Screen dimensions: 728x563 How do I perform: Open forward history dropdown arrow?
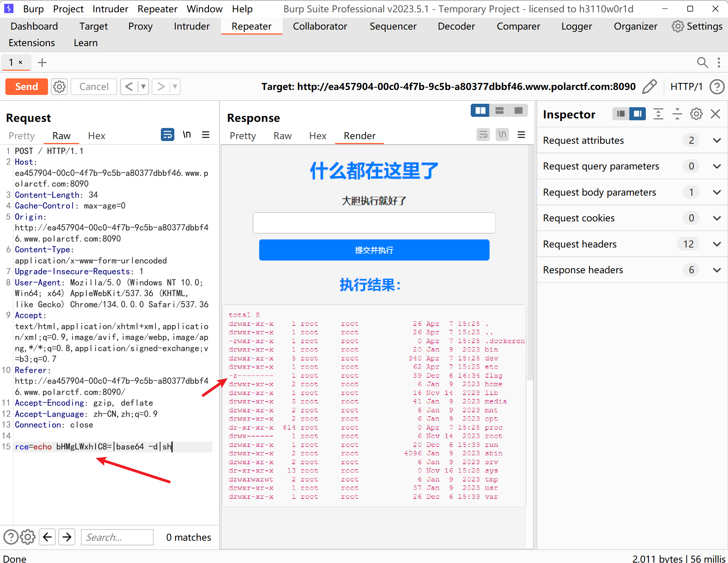175,86
